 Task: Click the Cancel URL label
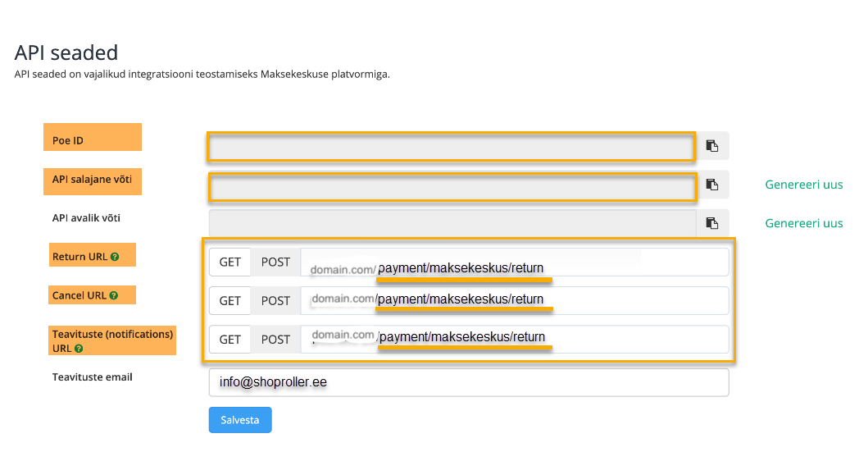pyautogui.click(x=80, y=296)
